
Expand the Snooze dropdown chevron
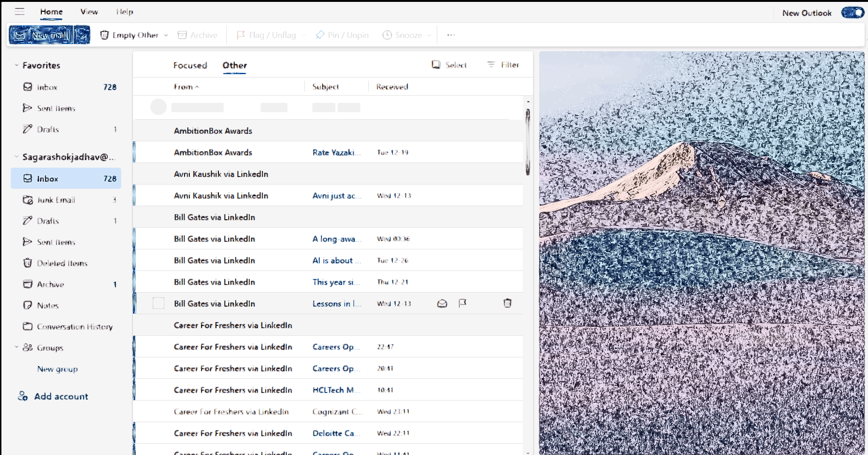click(429, 35)
